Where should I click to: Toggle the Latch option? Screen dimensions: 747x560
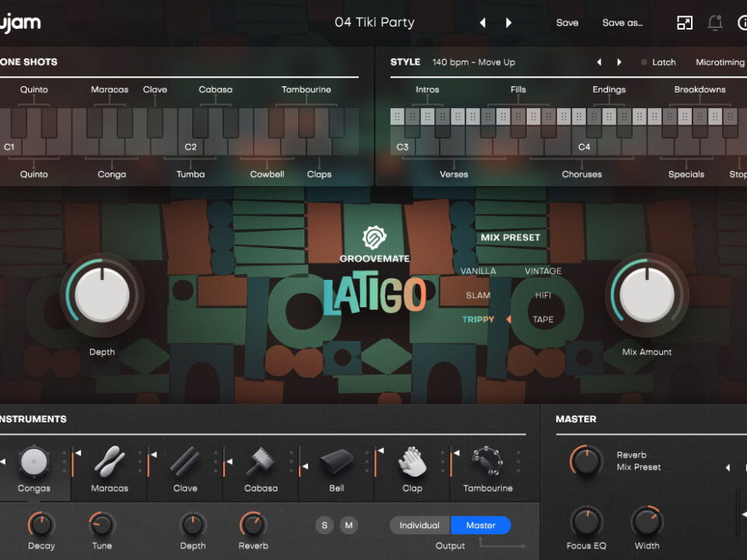(x=658, y=62)
